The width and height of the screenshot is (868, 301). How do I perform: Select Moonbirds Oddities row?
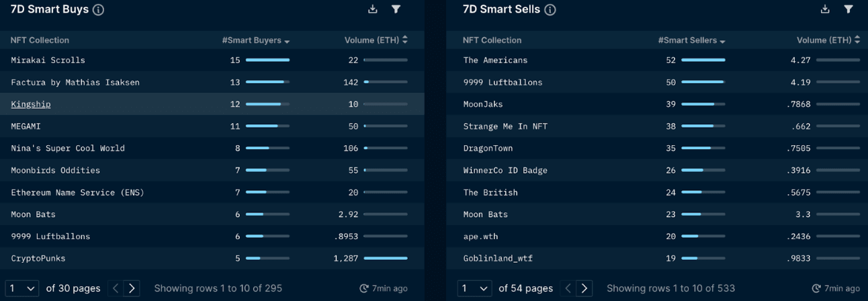pos(212,171)
